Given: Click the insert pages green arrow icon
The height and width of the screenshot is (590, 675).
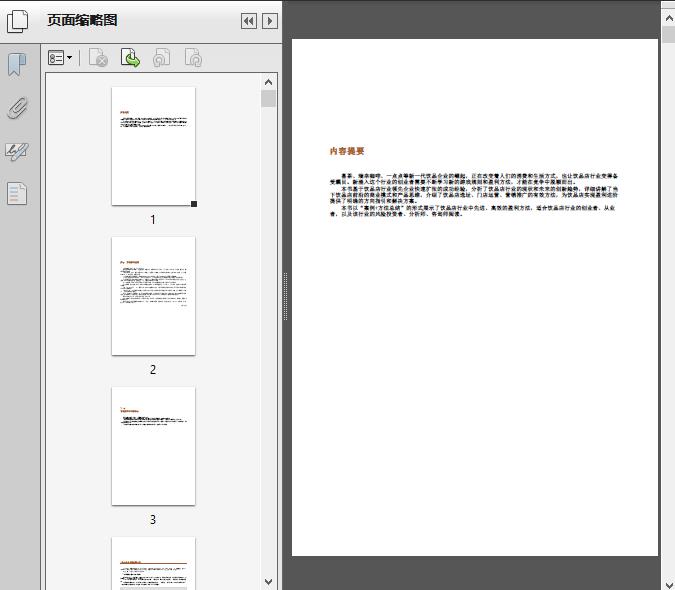Looking at the screenshot, I should 130,58.
